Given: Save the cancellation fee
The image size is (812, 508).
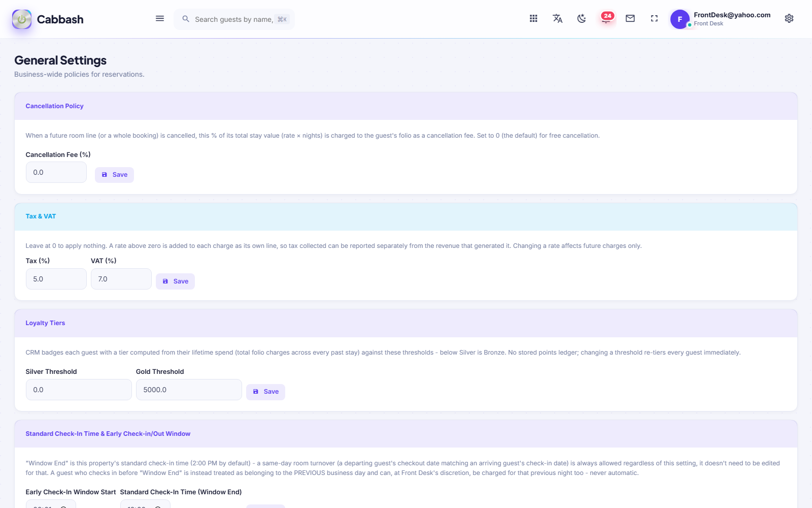Looking at the screenshot, I should [114, 175].
